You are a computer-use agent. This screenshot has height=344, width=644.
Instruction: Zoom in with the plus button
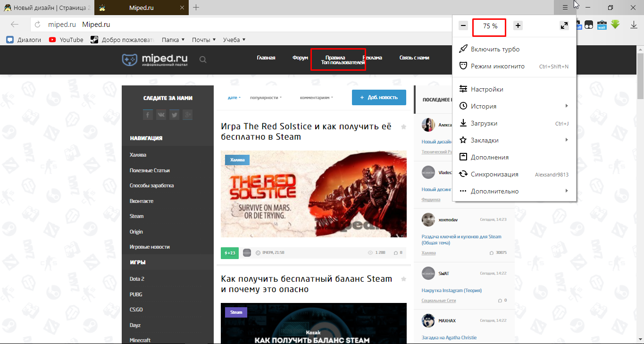click(518, 26)
